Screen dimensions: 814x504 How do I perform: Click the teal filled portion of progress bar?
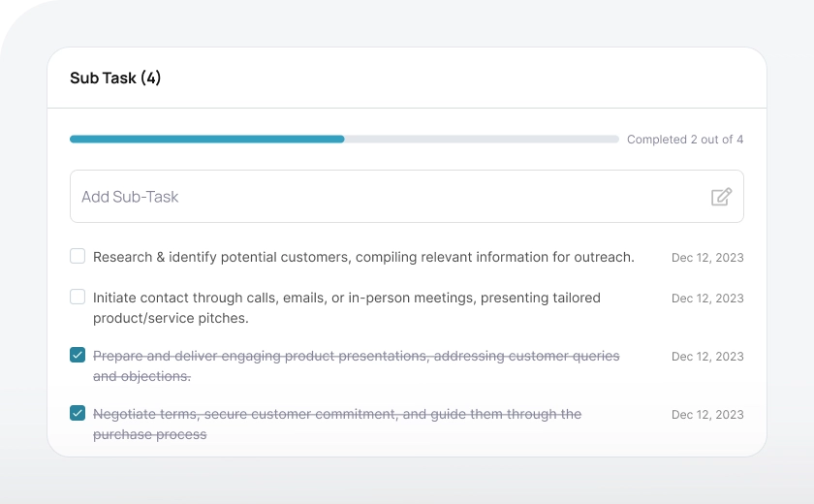(206, 140)
